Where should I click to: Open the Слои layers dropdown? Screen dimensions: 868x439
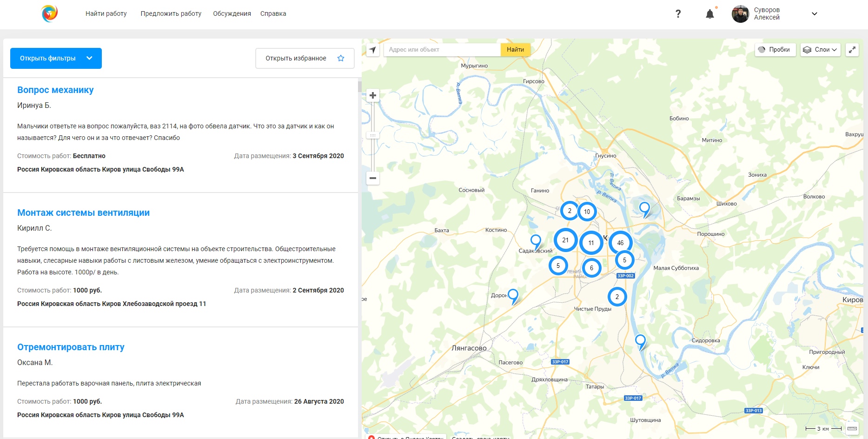(x=820, y=50)
